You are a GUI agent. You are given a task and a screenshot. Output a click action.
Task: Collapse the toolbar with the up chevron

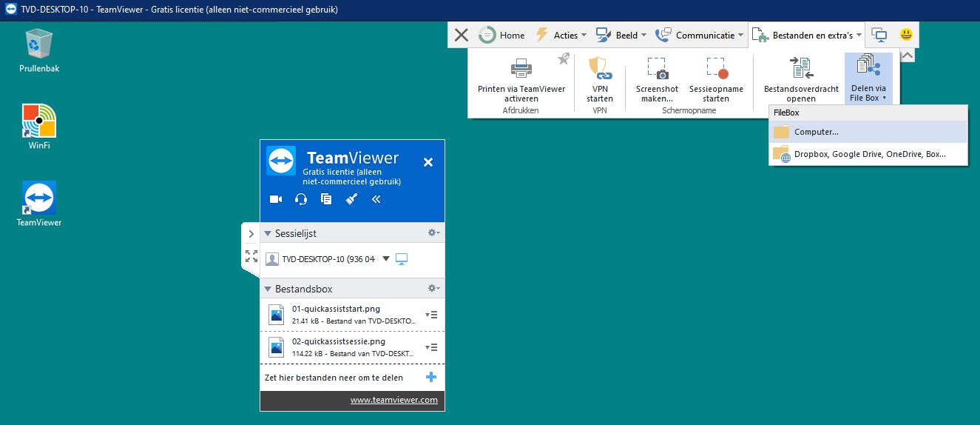pos(908,56)
